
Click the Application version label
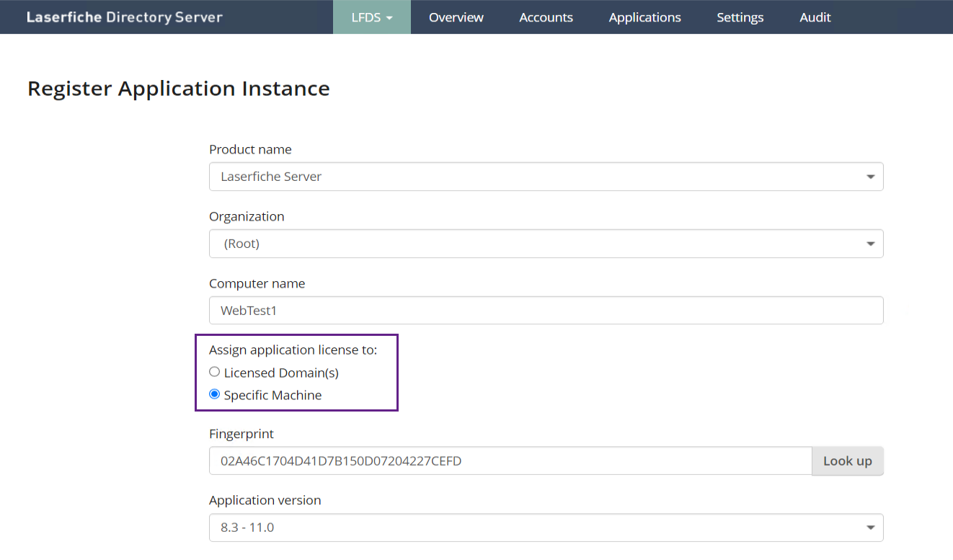click(265, 500)
